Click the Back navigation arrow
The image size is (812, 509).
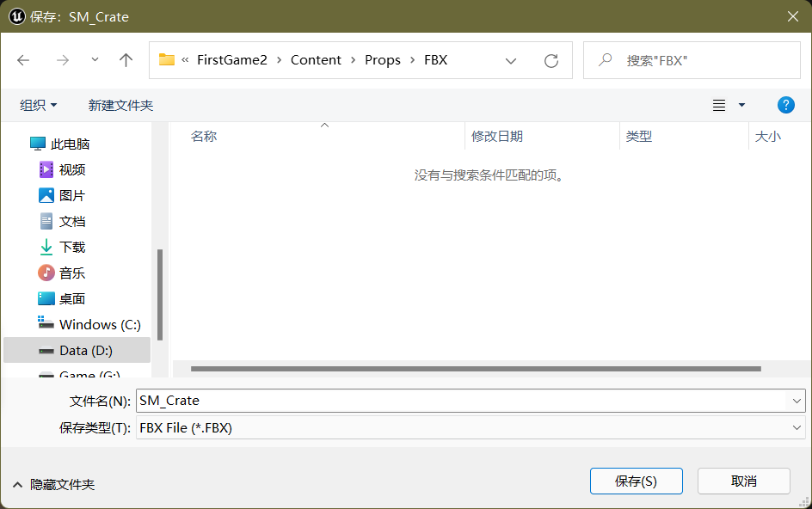[23, 60]
